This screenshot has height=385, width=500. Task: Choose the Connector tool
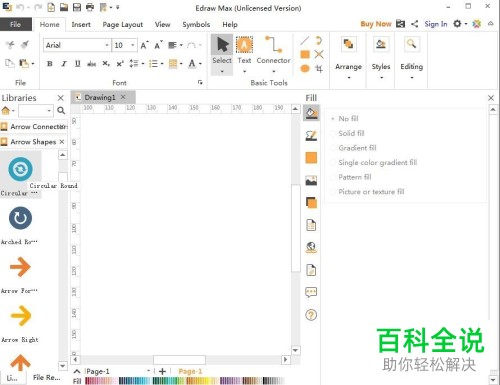coord(273,54)
